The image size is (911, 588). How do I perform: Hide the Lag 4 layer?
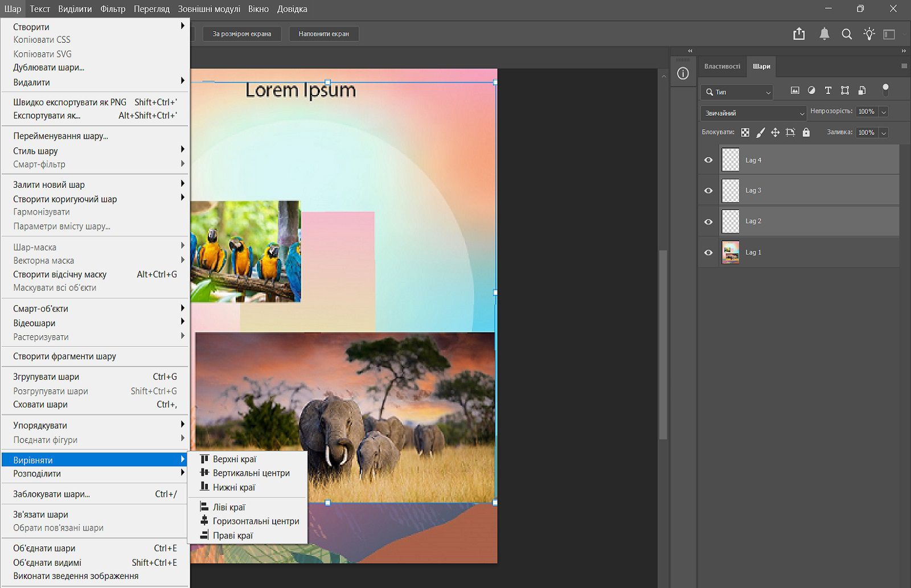point(708,160)
